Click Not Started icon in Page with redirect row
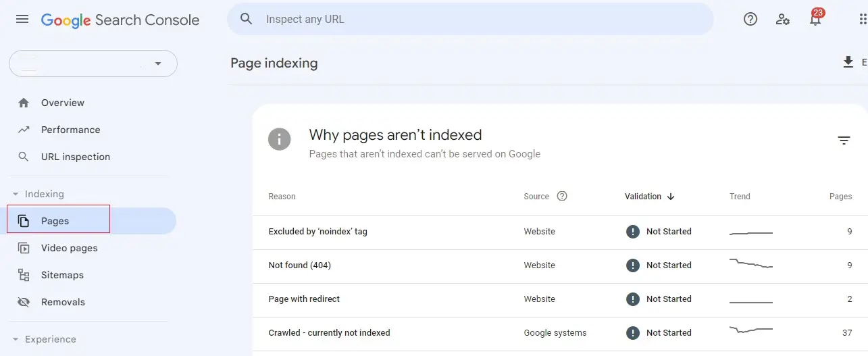 point(632,299)
